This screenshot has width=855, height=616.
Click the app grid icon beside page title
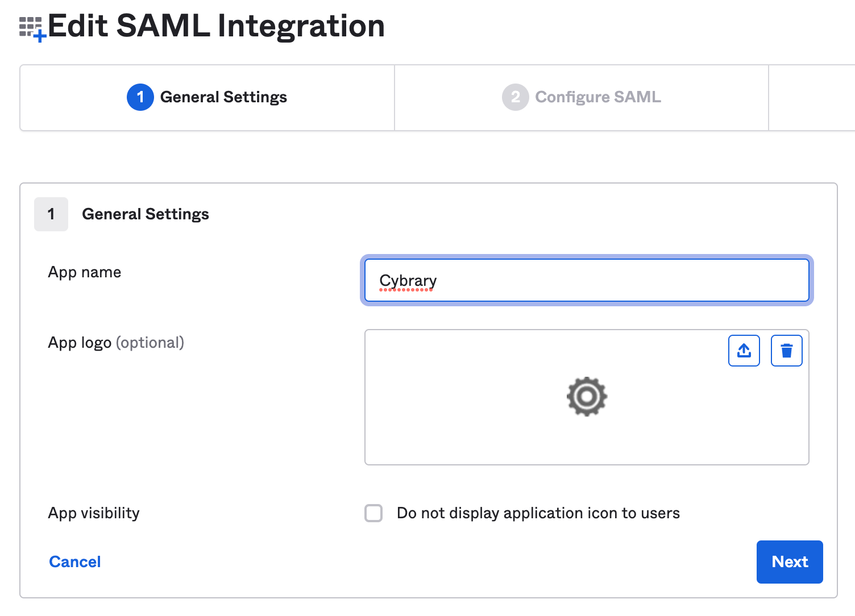(x=32, y=29)
